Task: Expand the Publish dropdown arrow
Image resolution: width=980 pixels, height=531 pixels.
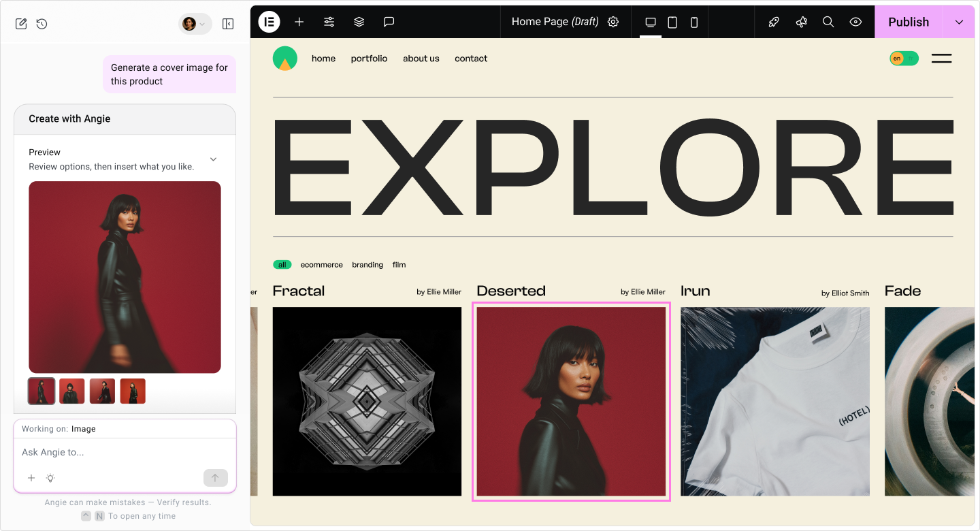Action: pyautogui.click(x=960, y=21)
